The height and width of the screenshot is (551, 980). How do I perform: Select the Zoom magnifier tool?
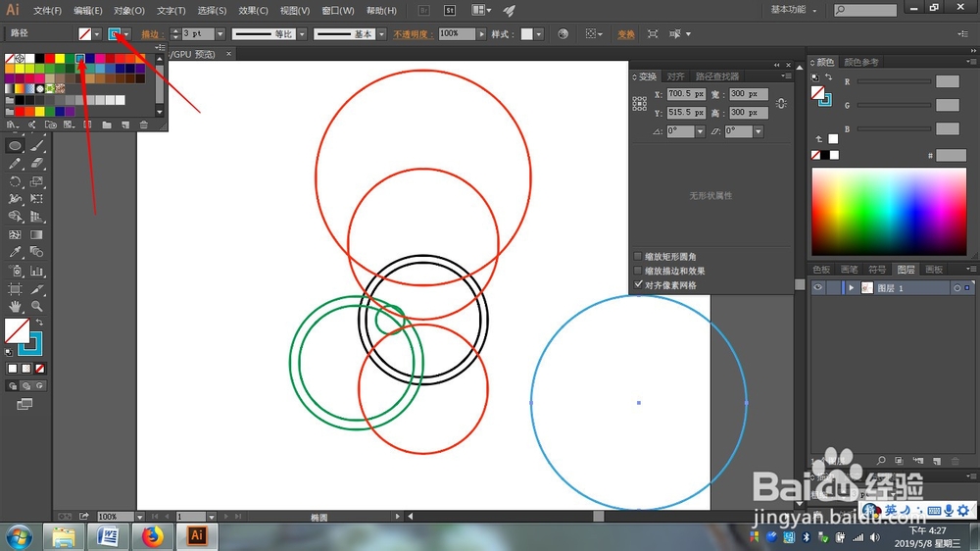pyautogui.click(x=37, y=307)
